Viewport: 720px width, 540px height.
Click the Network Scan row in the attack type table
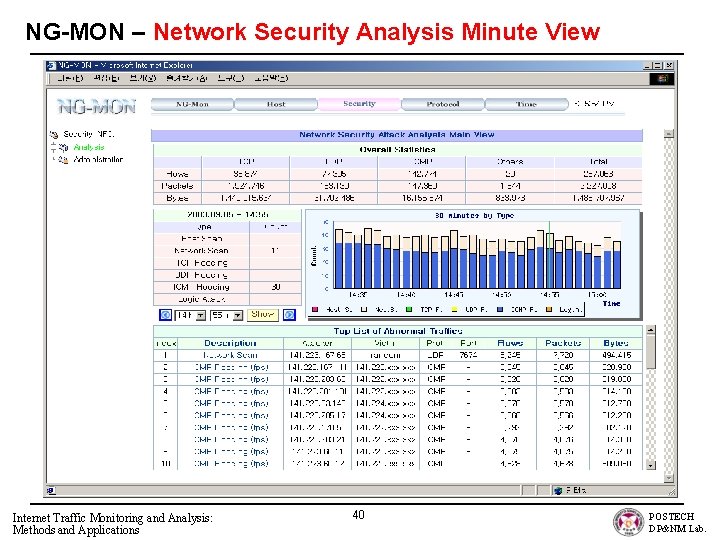pyautogui.click(x=227, y=251)
